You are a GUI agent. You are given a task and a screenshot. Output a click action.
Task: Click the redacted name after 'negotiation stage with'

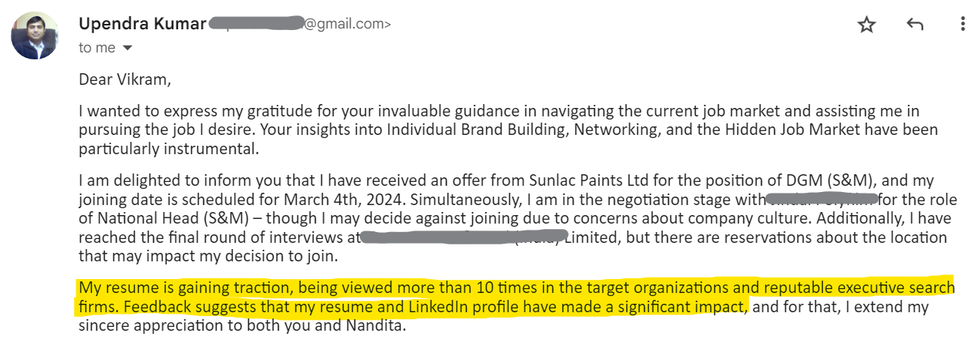817,200
